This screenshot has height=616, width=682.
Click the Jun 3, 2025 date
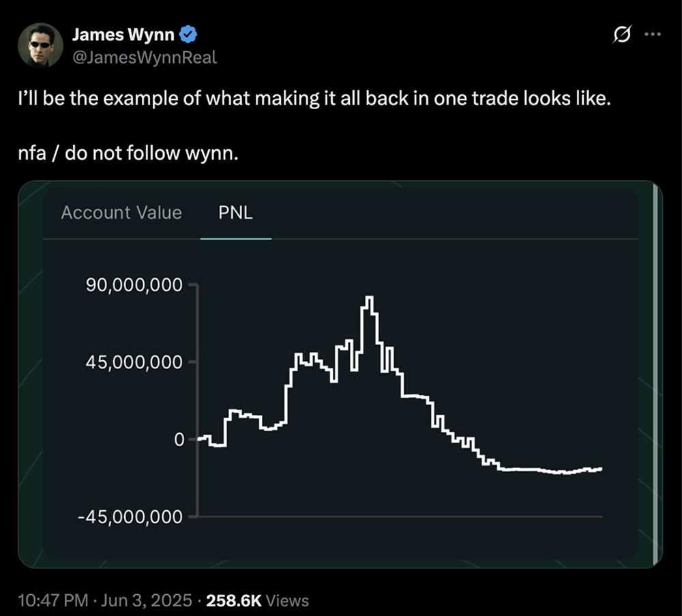143,601
